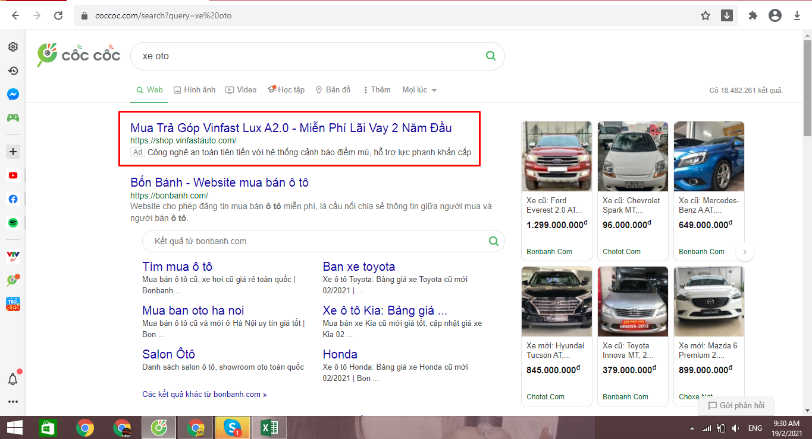This screenshot has height=439, width=812.
Task: Click the 96.000.000đ price text
Action: tap(627, 225)
